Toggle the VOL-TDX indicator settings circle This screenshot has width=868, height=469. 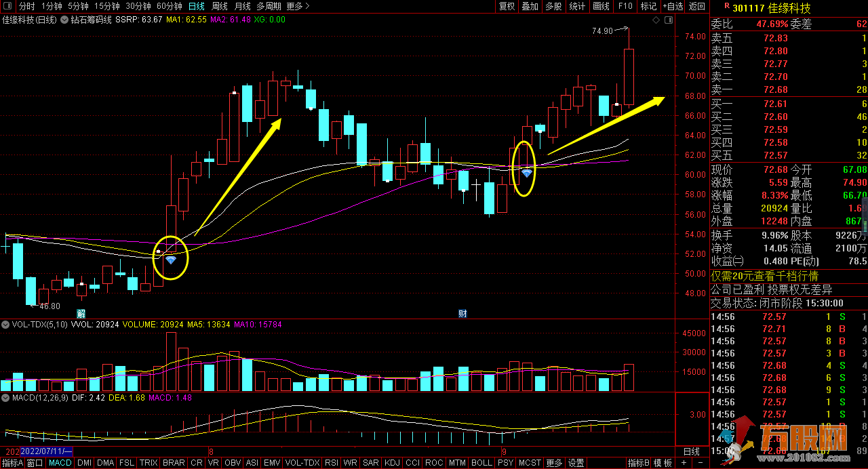click(x=6, y=325)
